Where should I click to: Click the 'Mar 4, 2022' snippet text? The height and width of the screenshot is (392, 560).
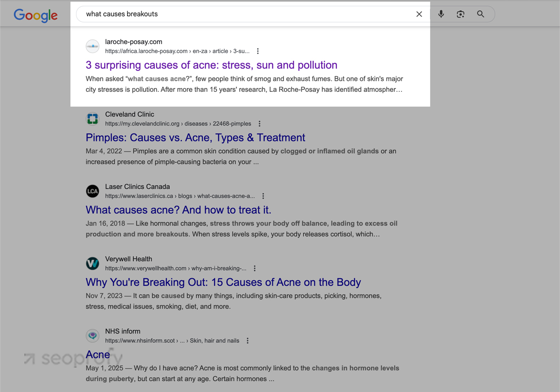point(104,151)
